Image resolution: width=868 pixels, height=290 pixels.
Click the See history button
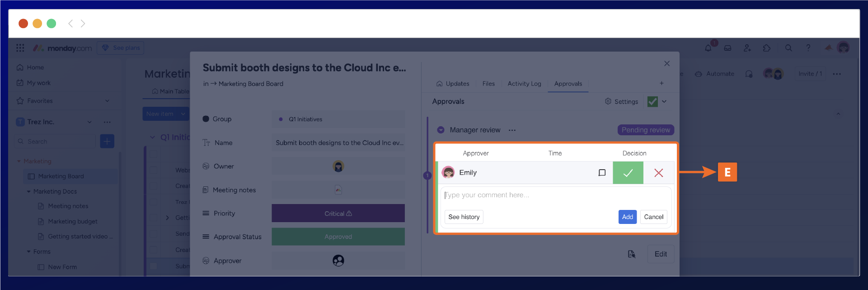pos(464,217)
